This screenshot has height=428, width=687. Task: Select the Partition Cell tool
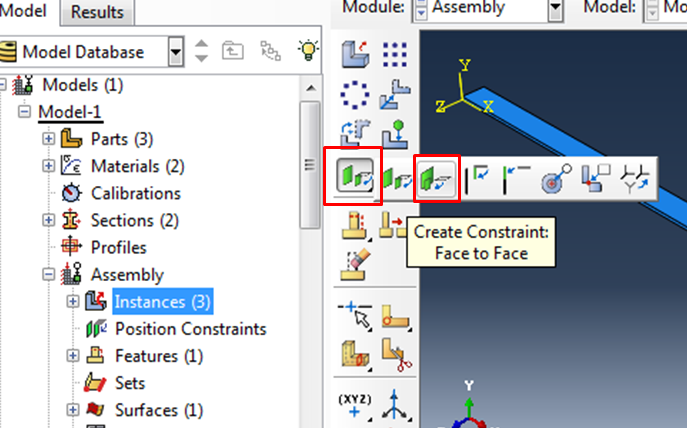(x=356, y=354)
